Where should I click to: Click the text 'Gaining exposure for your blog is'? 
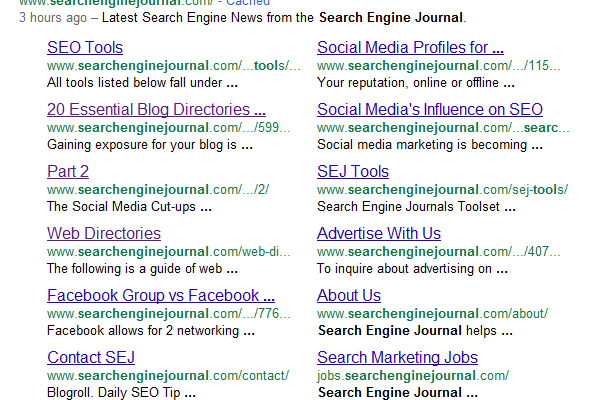tap(142, 145)
